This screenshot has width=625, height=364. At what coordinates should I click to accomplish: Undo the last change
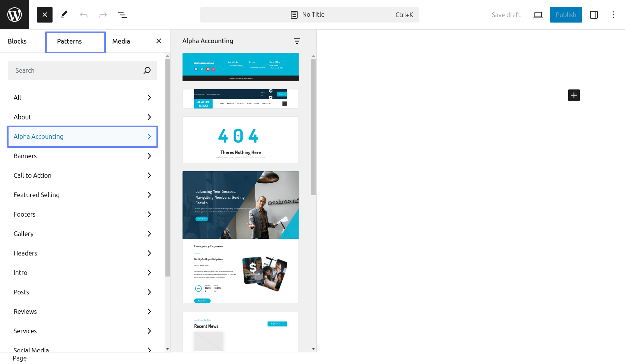[84, 15]
